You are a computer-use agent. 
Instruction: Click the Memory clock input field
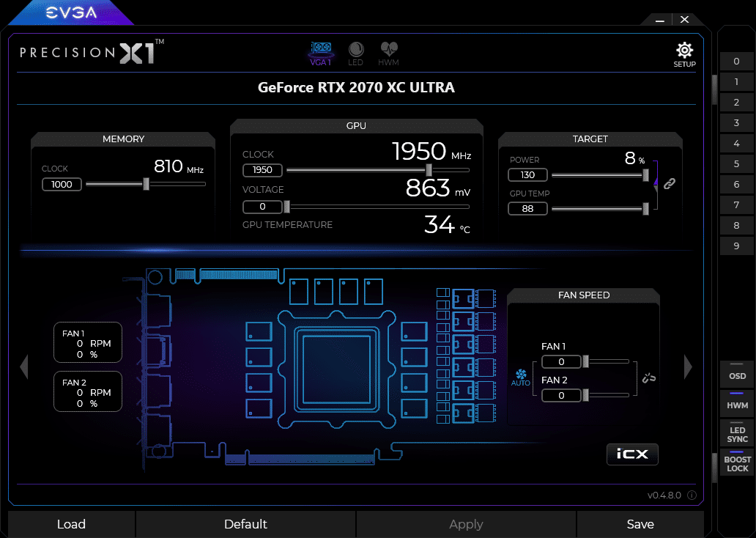[62, 184]
